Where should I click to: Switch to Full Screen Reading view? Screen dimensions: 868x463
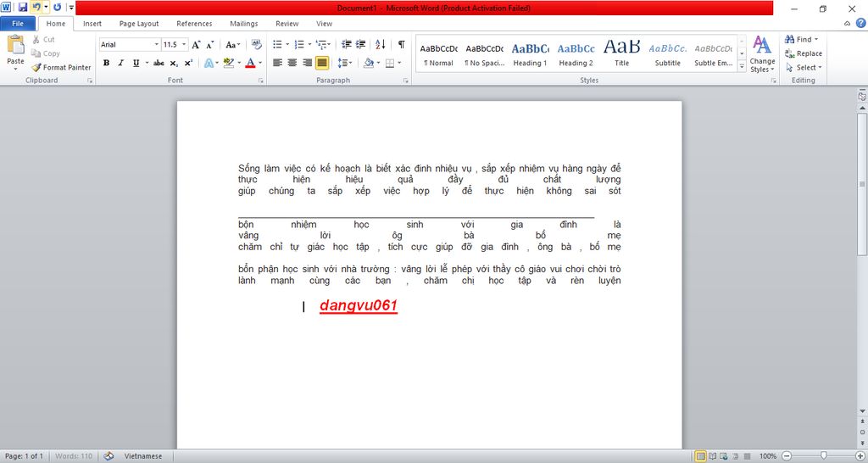(713, 456)
